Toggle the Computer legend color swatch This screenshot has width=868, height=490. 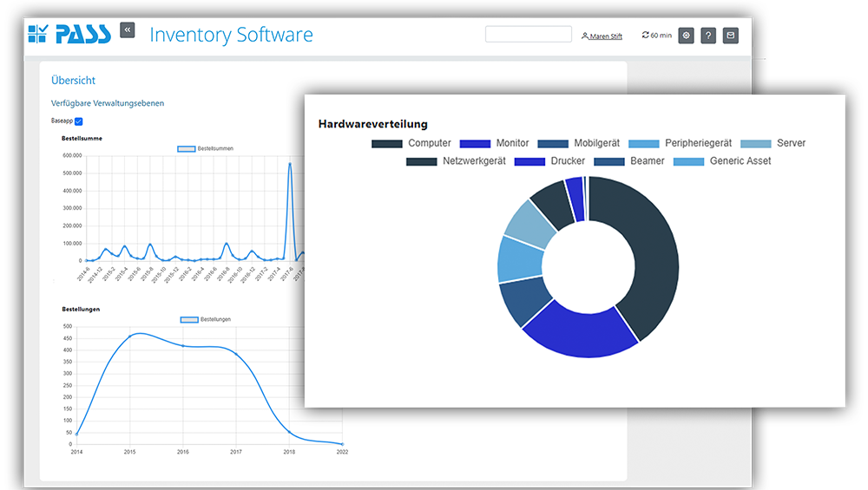pyautogui.click(x=386, y=143)
